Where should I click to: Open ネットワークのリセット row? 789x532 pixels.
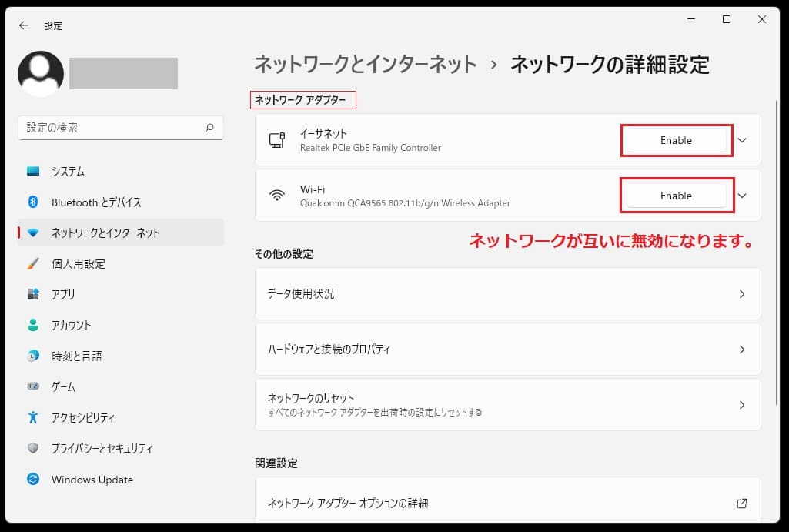pyautogui.click(x=508, y=405)
